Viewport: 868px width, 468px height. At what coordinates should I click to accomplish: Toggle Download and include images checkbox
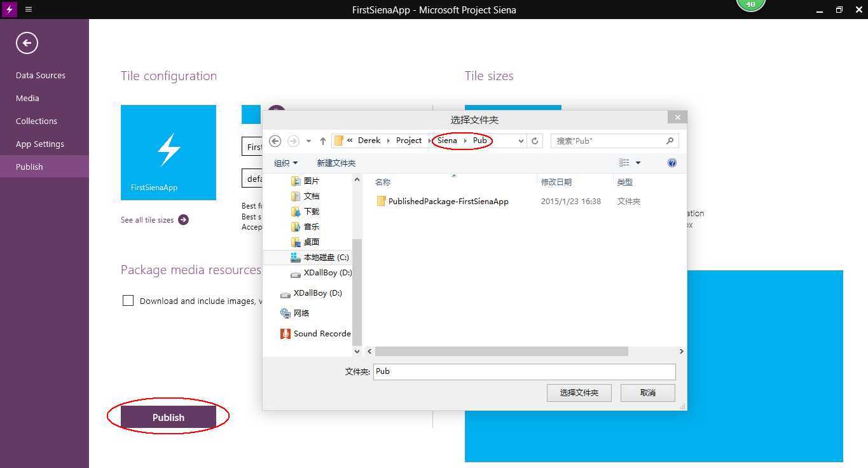[128, 301]
